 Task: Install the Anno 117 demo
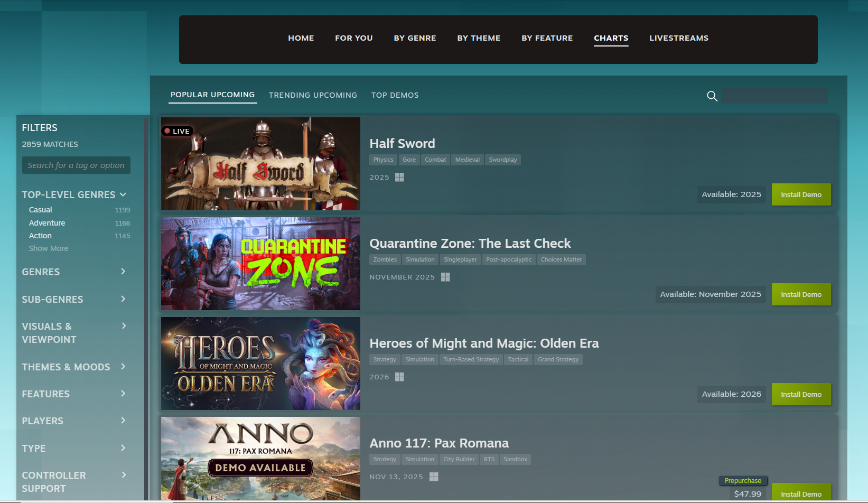click(801, 493)
